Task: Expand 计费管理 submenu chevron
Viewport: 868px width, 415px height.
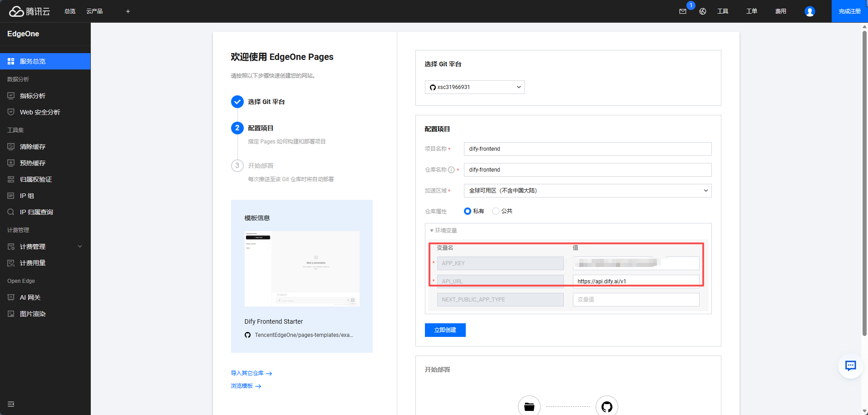Action: pyautogui.click(x=80, y=247)
